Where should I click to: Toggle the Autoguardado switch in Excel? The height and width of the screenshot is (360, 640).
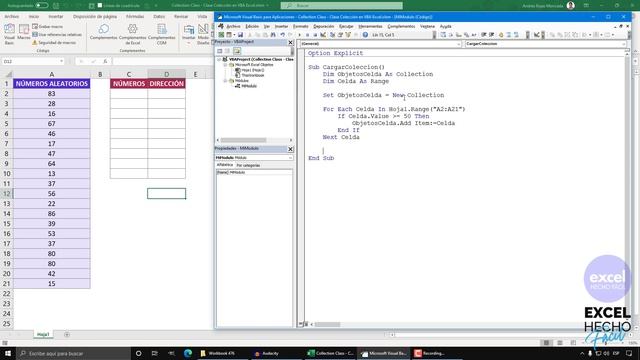(x=42, y=6)
